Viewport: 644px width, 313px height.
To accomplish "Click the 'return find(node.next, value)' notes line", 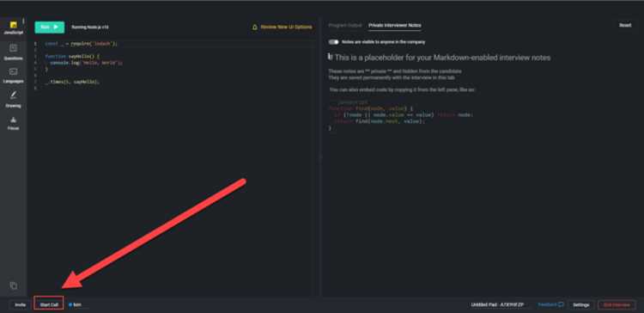I will click(x=380, y=121).
